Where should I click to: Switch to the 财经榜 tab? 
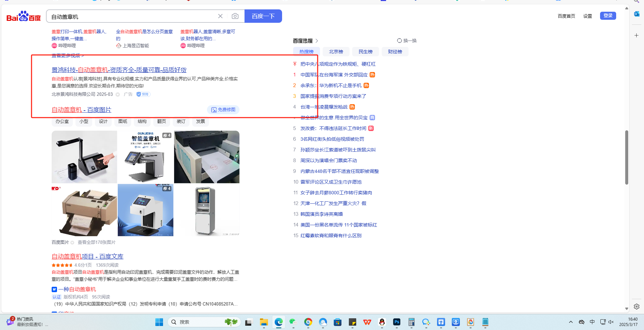click(395, 52)
